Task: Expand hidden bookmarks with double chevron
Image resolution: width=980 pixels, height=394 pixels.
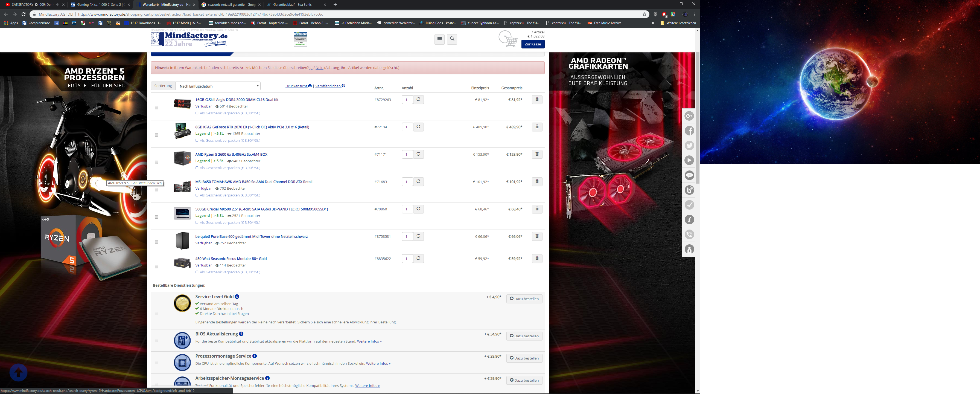Action: coord(653,23)
